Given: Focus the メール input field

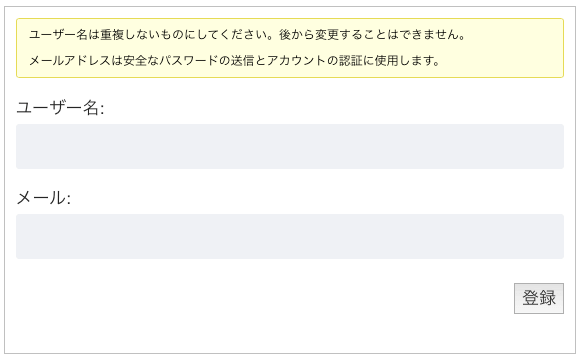Looking at the screenshot, I should pos(290,236).
